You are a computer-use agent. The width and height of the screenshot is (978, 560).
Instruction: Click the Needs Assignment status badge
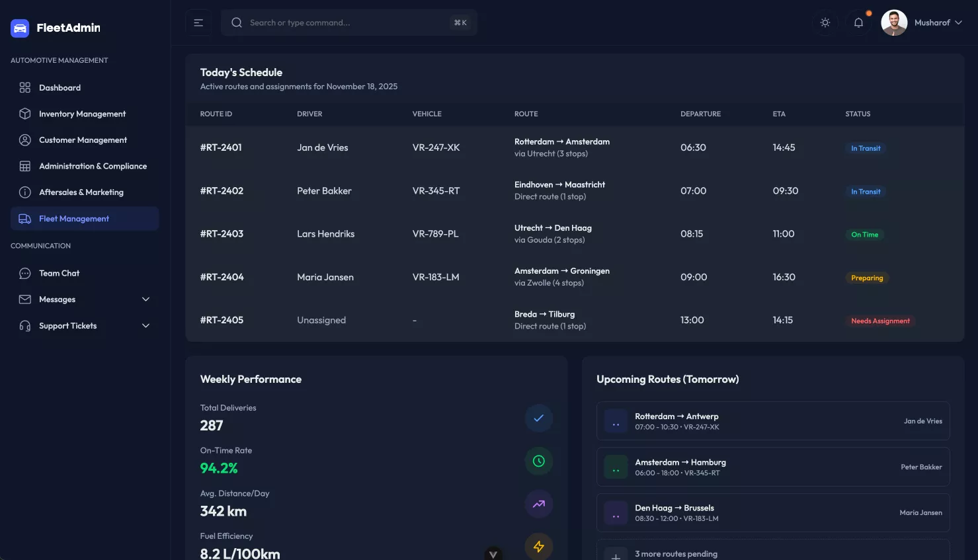(880, 321)
